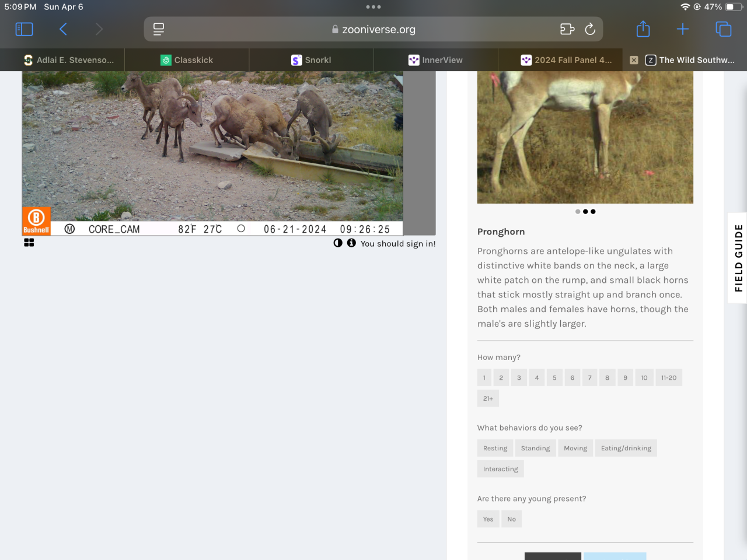
Task: Mark the Resting behavior
Action: [495, 448]
